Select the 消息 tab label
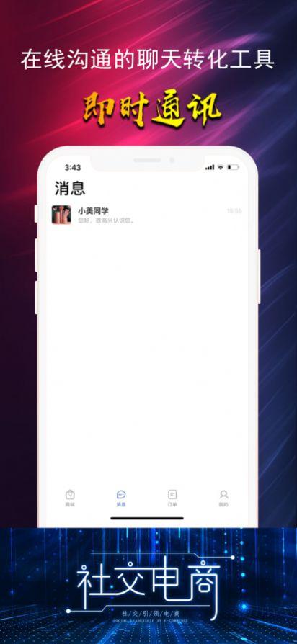The height and width of the screenshot is (644, 297). coord(121,504)
